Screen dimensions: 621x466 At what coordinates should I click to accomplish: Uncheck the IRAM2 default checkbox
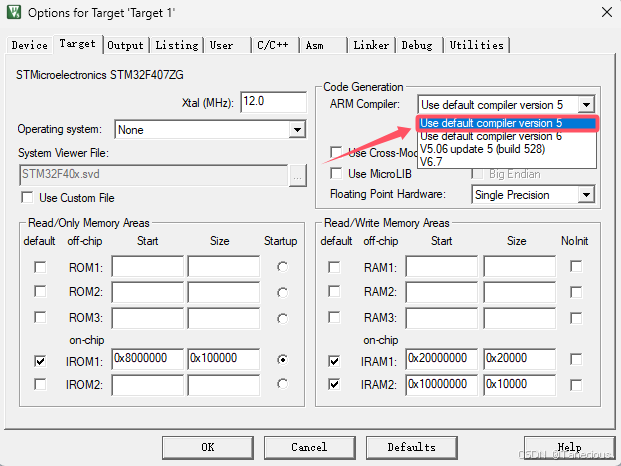pos(334,384)
